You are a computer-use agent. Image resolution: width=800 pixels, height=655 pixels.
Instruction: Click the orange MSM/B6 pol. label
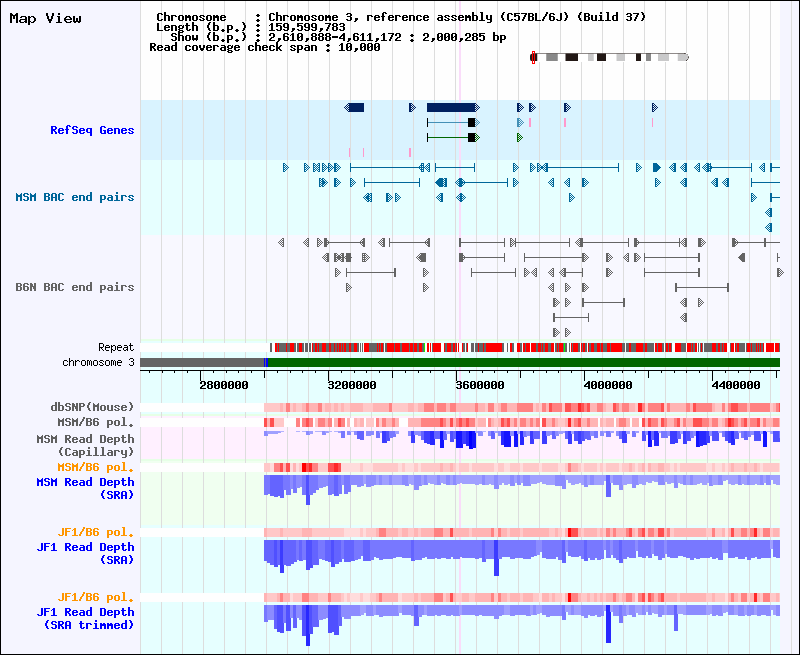[96, 467]
